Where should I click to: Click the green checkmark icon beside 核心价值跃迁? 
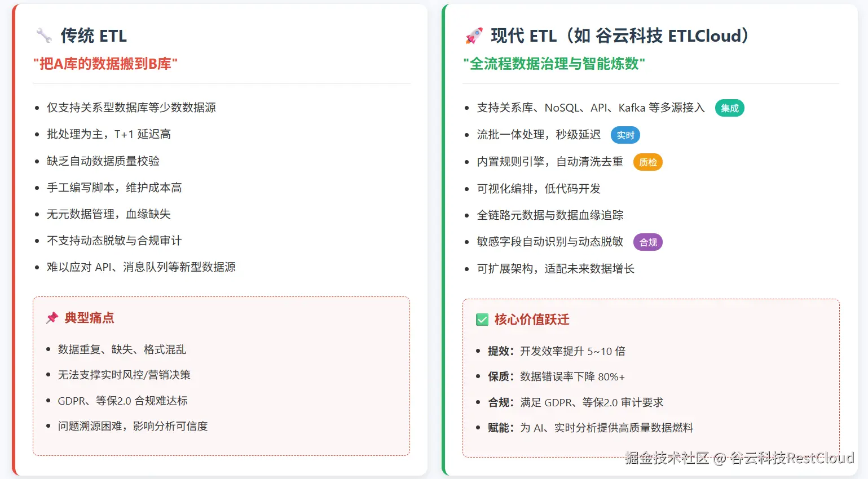(x=482, y=320)
